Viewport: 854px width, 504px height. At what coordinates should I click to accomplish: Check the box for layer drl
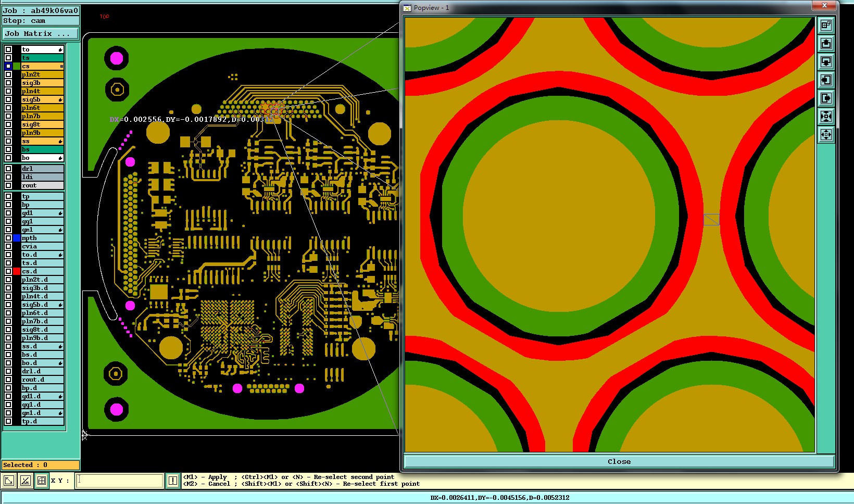[x=8, y=169]
